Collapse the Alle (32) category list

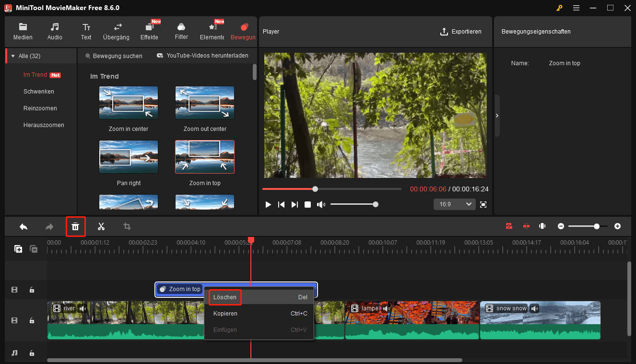(x=12, y=55)
